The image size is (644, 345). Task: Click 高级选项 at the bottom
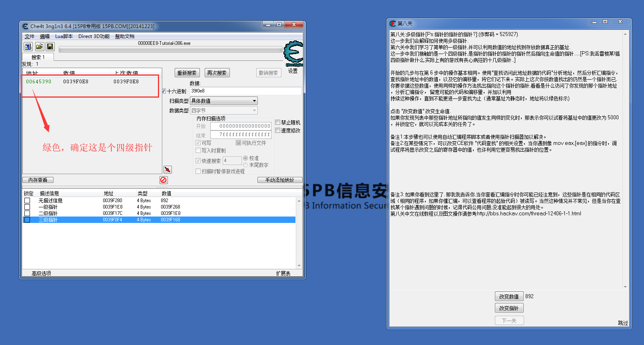pos(41,273)
